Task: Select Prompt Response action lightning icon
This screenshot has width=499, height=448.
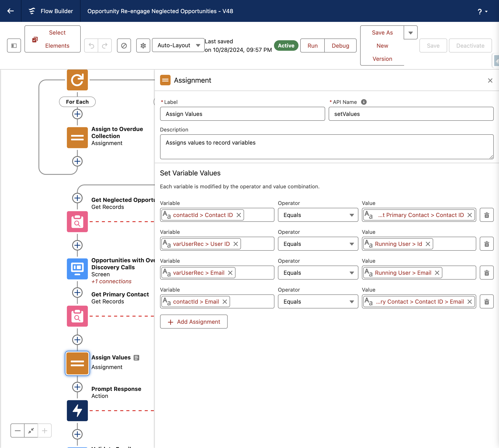Action: click(77, 411)
